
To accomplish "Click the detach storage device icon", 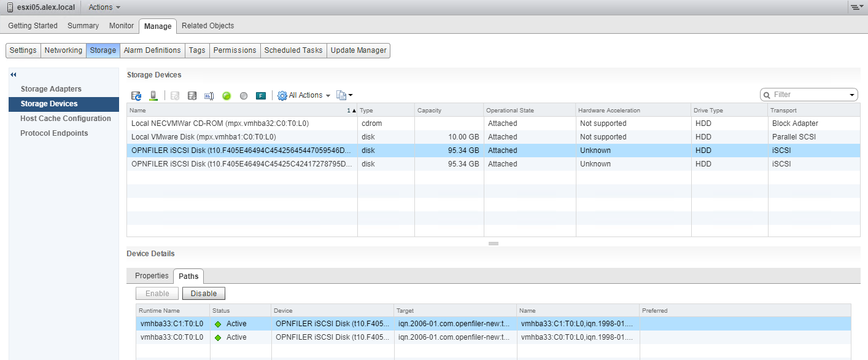I will pos(192,96).
